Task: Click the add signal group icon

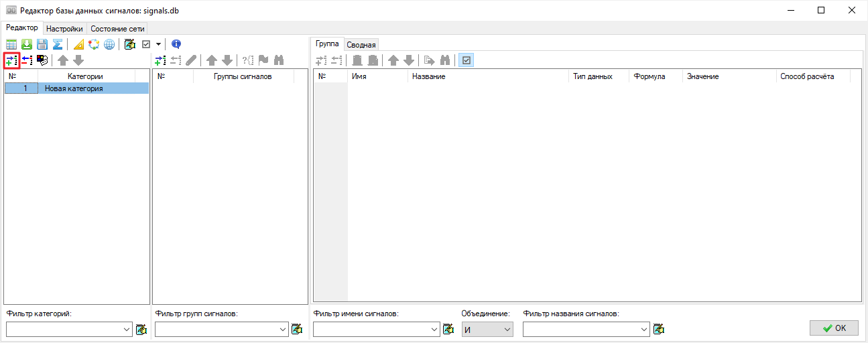Action: 160,60
